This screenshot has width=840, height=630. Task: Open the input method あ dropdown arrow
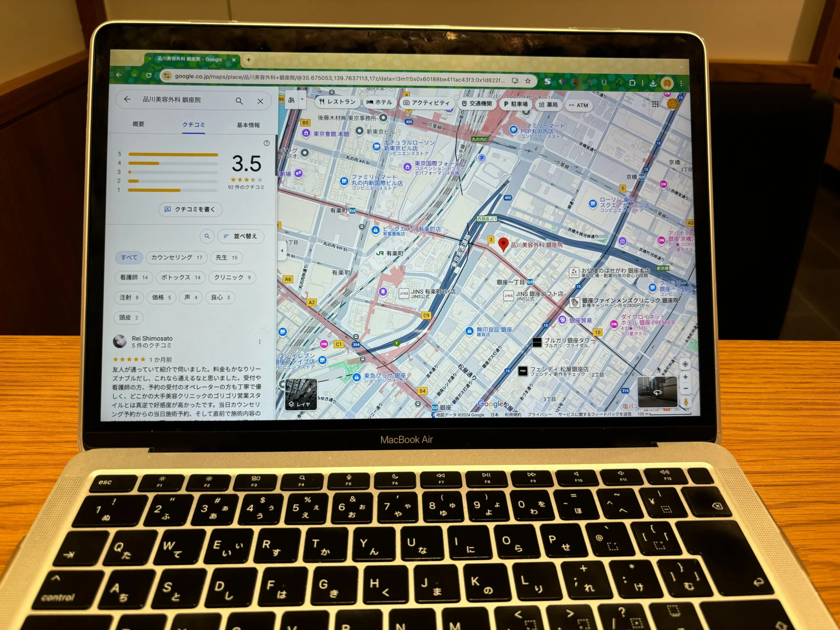pyautogui.click(x=302, y=99)
